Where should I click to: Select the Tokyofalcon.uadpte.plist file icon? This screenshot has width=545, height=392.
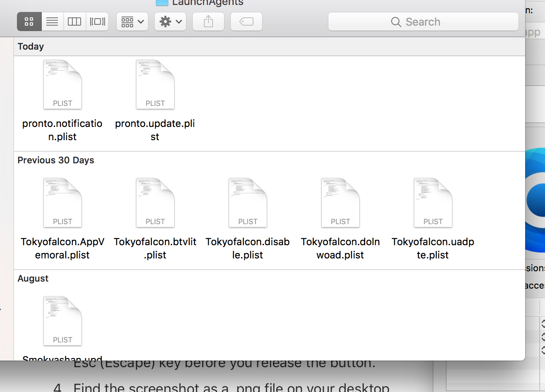pyautogui.click(x=433, y=203)
